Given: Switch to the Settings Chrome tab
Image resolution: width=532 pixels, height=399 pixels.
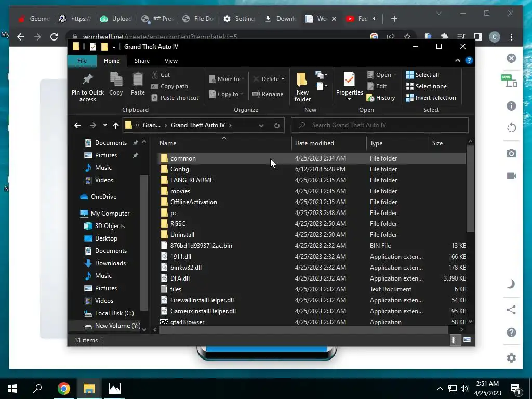Looking at the screenshot, I should [240, 19].
